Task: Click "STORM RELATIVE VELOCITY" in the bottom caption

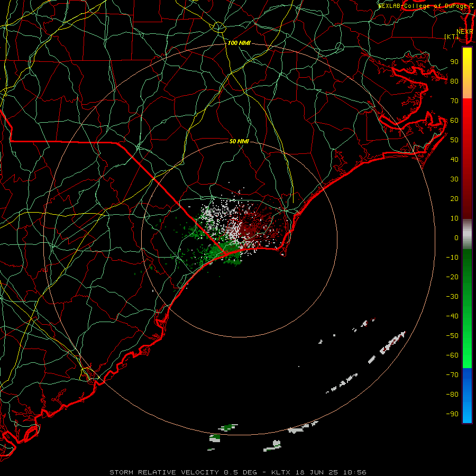Action: click(164, 472)
